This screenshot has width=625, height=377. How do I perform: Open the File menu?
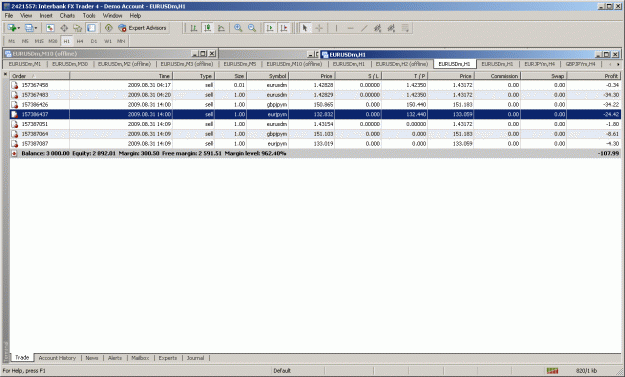pyautogui.click(x=9, y=16)
